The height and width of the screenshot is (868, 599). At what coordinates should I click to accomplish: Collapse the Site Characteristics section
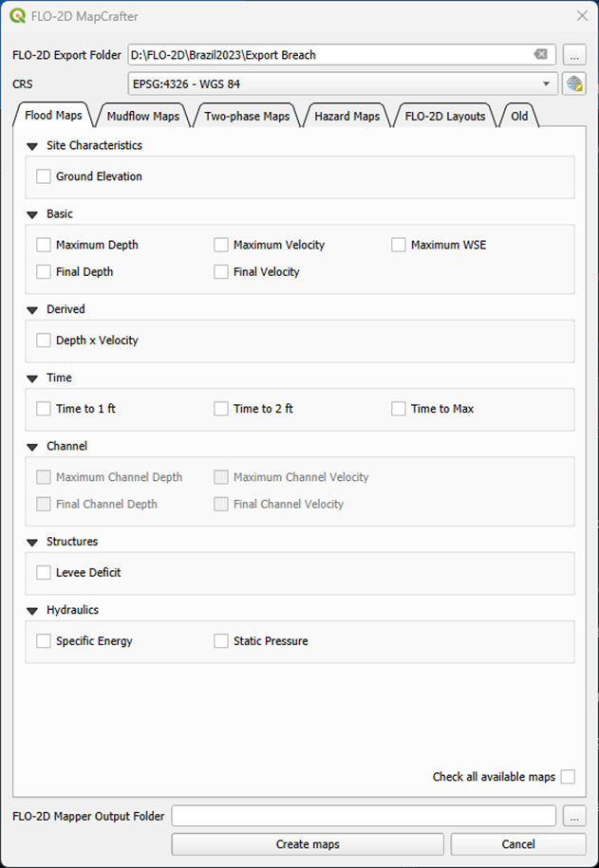(33, 146)
